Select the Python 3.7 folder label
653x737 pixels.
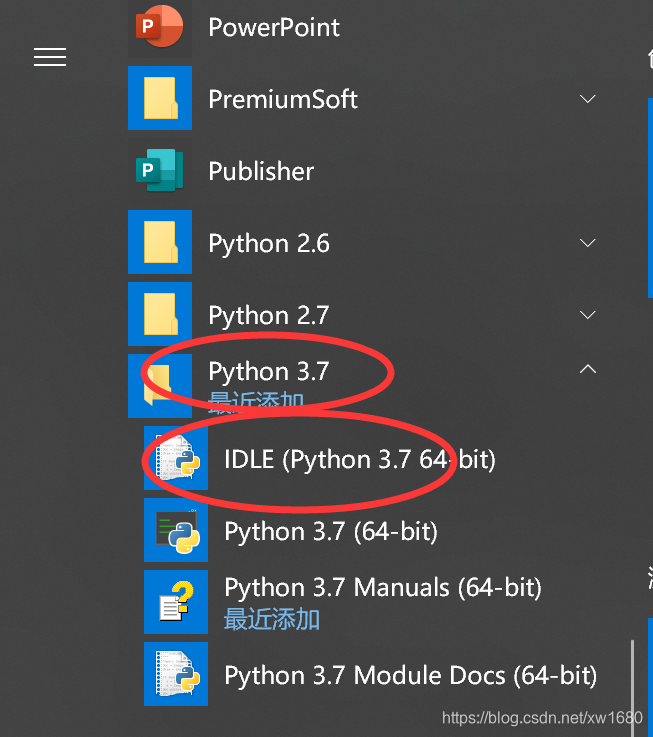point(269,372)
